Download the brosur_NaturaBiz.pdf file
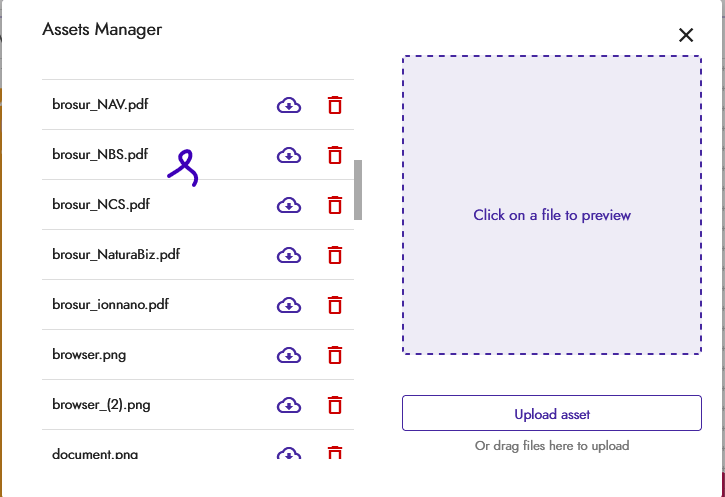This screenshot has width=725, height=497. (289, 255)
